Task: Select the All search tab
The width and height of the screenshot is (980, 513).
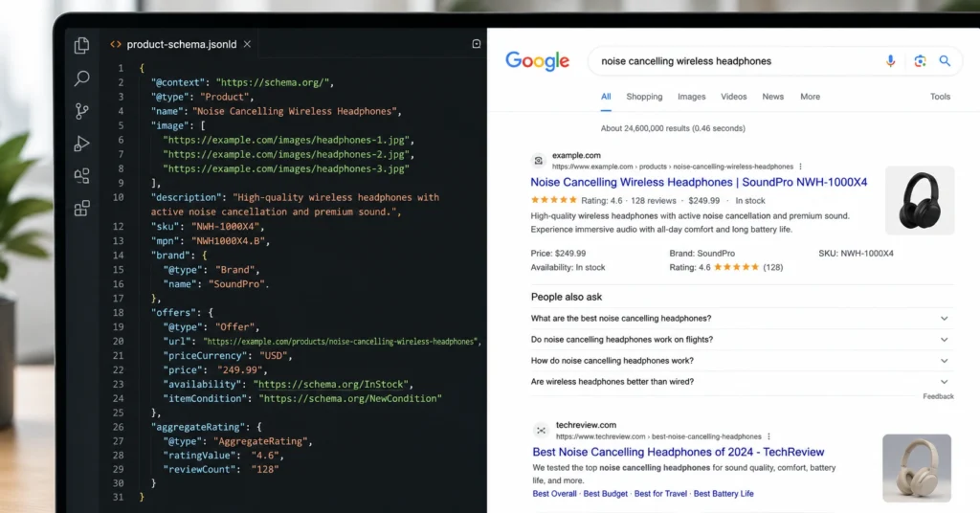Action: [x=606, y=97]
